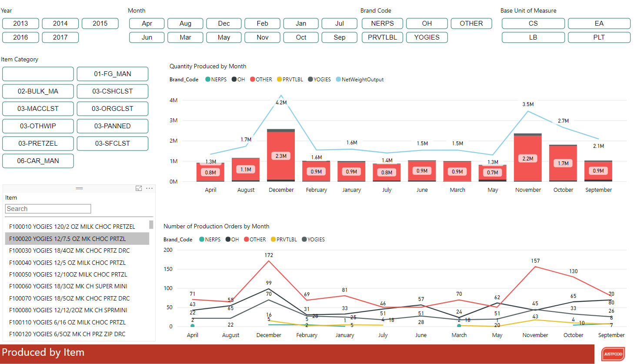Choose the 06-CAR_MAN item category

[38, 161]
